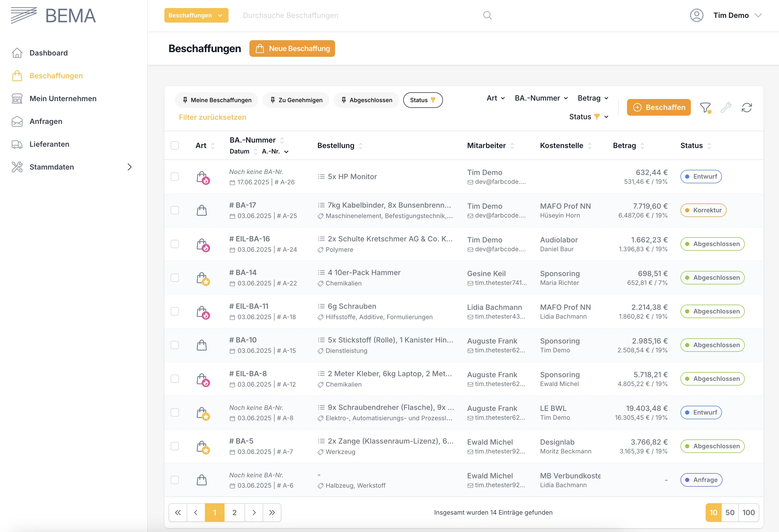Expand the Stammdaten submenu chevron
This screenshot has width=779, height=532.
130,167
